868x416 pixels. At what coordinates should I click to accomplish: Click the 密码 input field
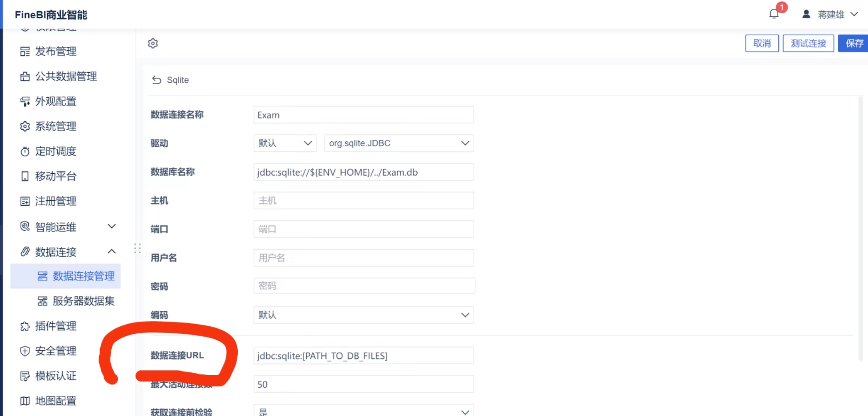[364, 286]
